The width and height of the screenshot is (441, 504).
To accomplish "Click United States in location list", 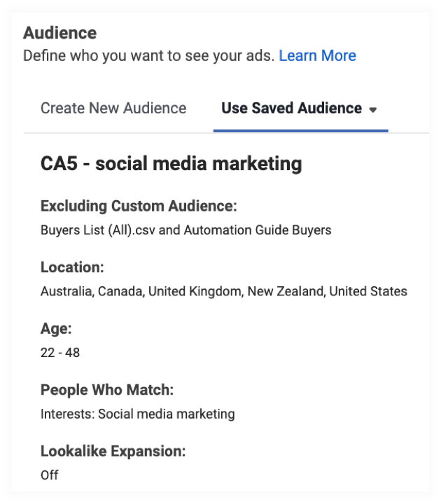I will click(x=367, y=291).
